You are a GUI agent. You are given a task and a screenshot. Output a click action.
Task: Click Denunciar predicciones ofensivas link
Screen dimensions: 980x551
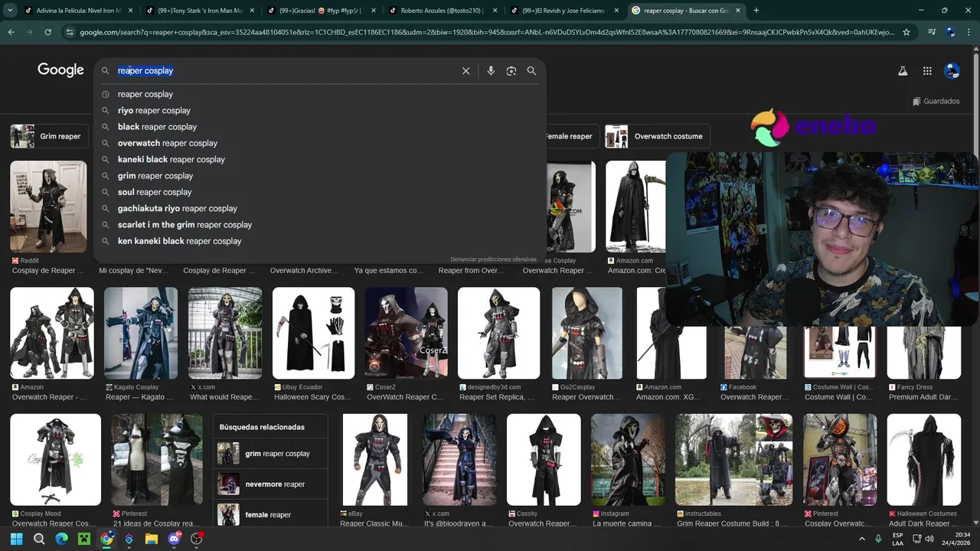[493, 259]
